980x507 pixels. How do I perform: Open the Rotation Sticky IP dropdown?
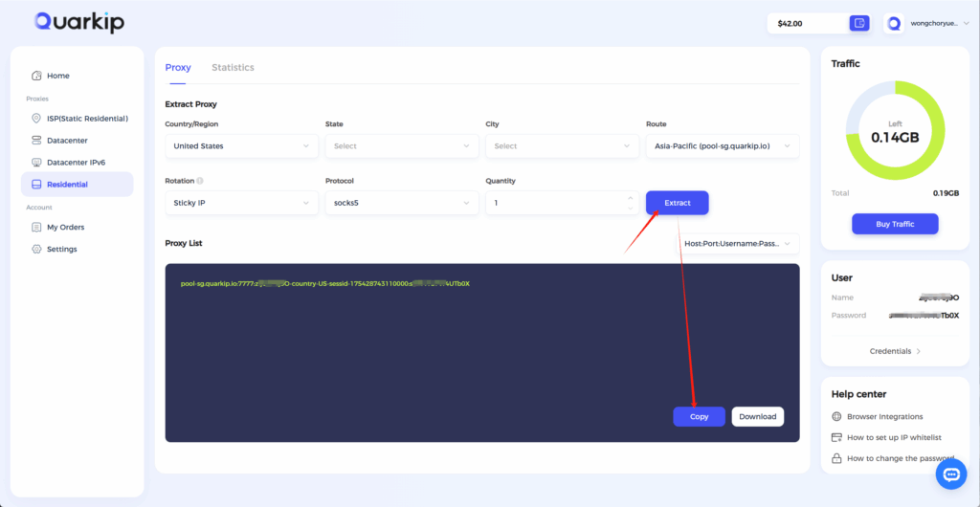pos(241,203)
